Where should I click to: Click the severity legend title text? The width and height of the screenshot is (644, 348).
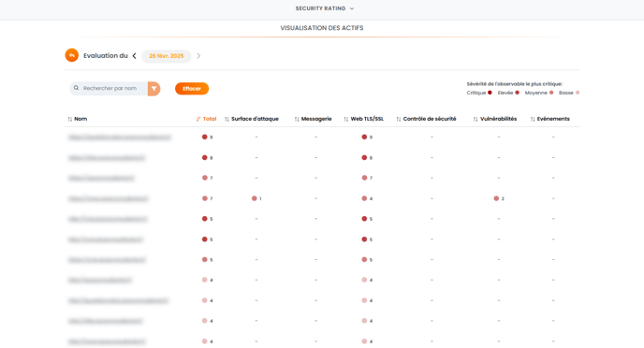(515, 84)
